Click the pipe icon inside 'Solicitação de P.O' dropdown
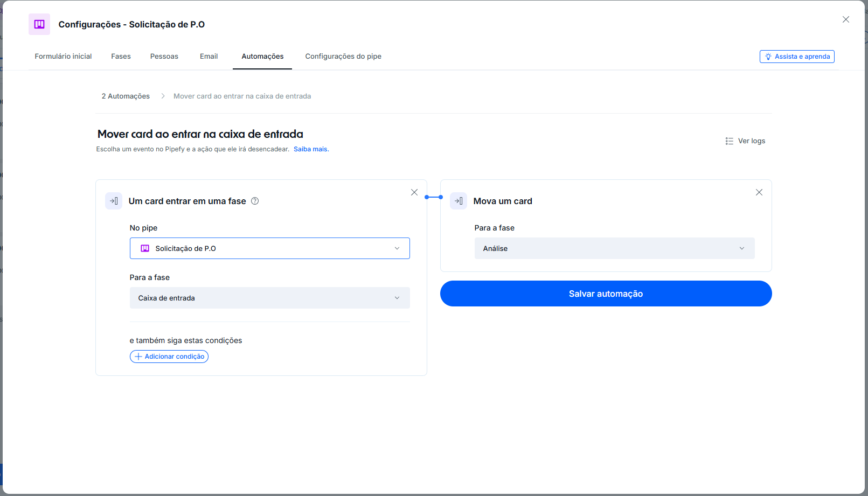Viewport: 868px width, 496px height. pyautogui.click(x=145, y=248)
